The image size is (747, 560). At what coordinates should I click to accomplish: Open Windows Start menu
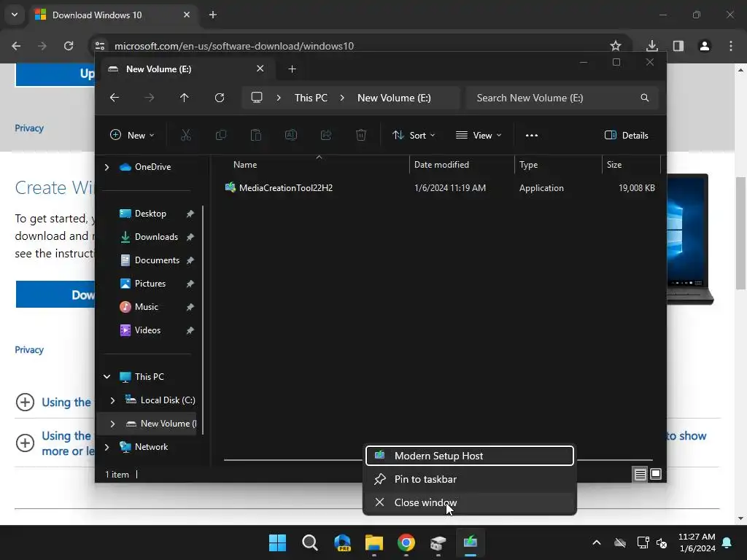click(x=277, y=542)
